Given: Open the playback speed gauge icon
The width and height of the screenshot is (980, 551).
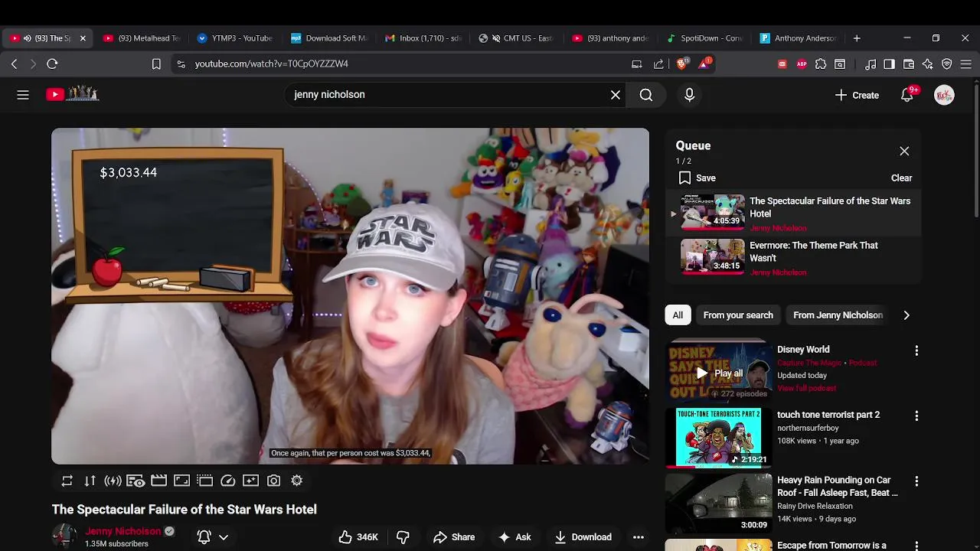Looking at the screenshot, I should [x=227, y=481].
